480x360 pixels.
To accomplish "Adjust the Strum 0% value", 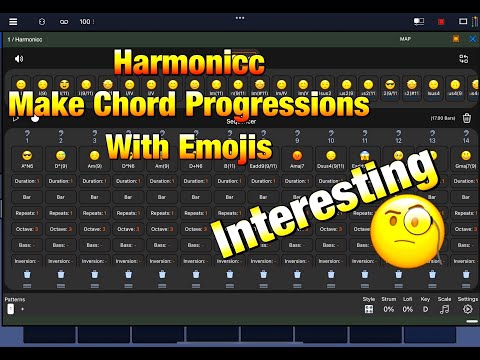I will point(389,309).
